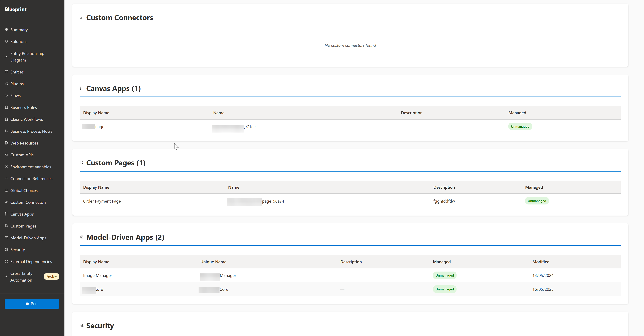Click the Security sidebar icon
Image resolution: width=644 pixels, height=336 pixels.
pos(7,250)
